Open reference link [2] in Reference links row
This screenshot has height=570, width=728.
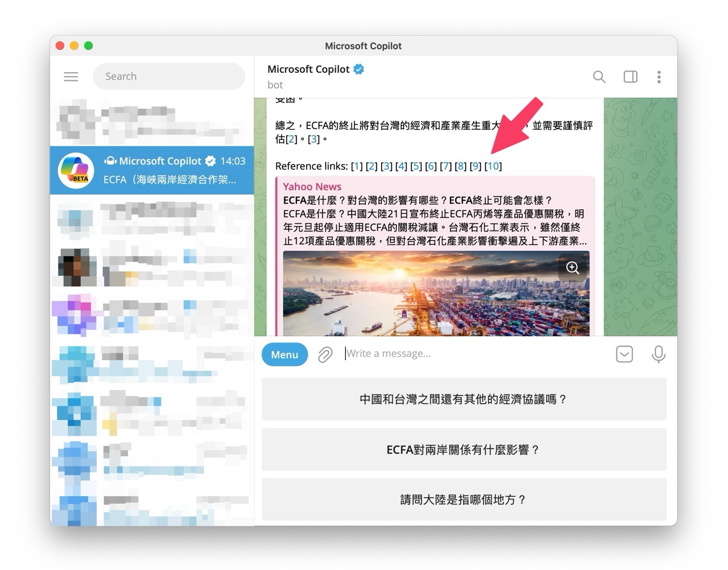[371, 166]
